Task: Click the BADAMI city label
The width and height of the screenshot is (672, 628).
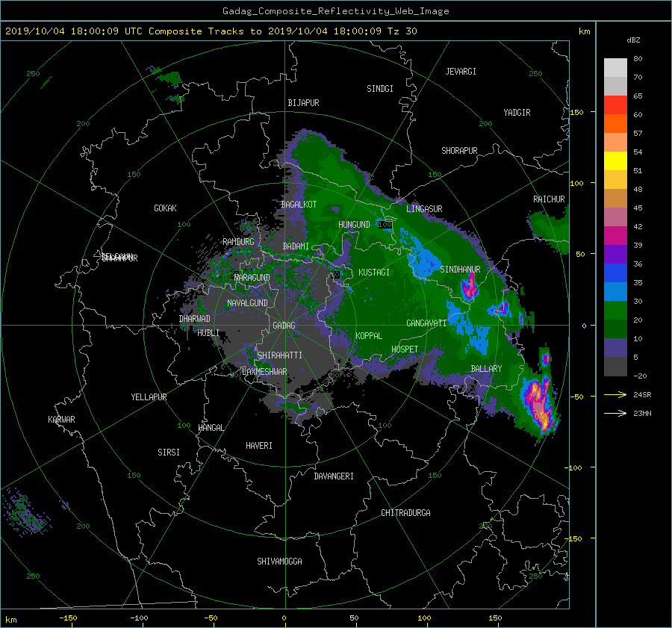Action: point(296,246)
